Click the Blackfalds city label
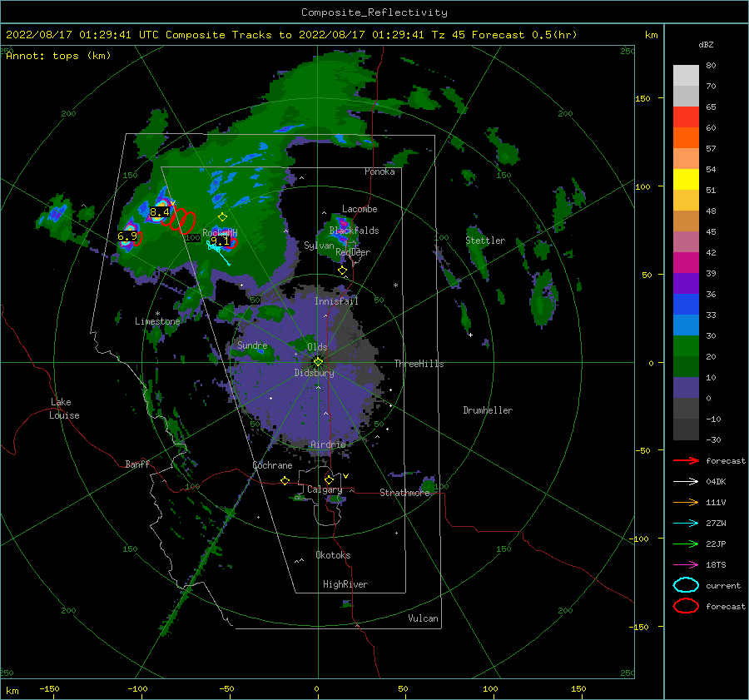The height and width of the screenshot is (700, 749). click(x=354, y=231)
